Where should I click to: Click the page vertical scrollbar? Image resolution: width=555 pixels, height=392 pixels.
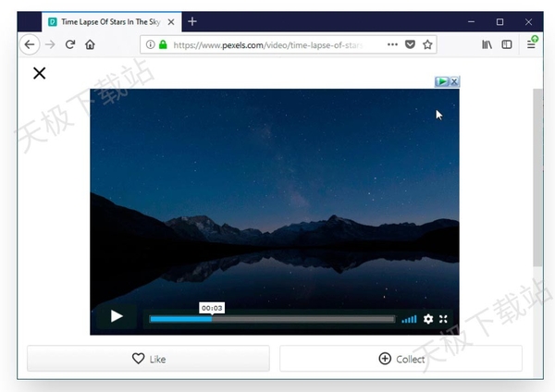point(538,178)
